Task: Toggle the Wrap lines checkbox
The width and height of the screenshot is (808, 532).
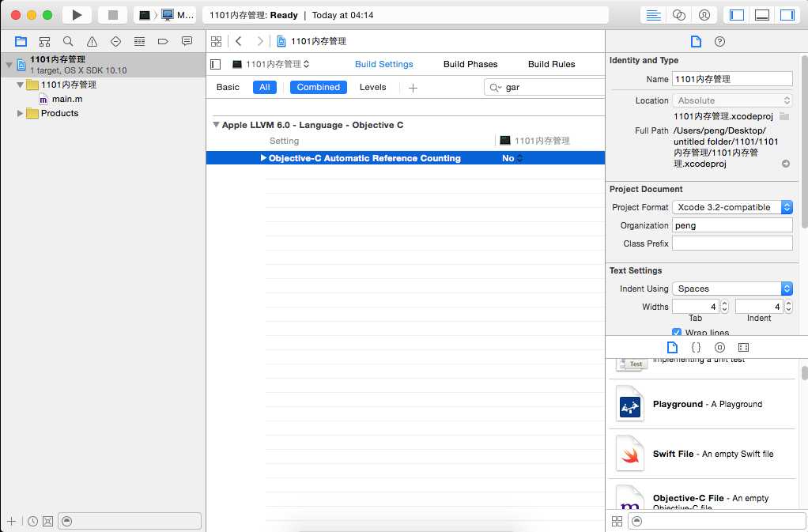Action: click(x=677, y=332)
